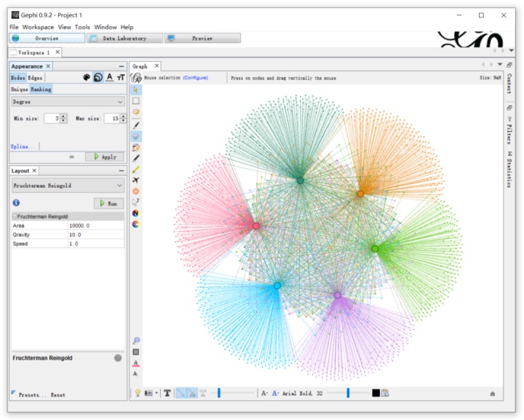Screen dimensions: 524x420
Task: Open the color palette icon in Appearance
Action: click(87, 77)
